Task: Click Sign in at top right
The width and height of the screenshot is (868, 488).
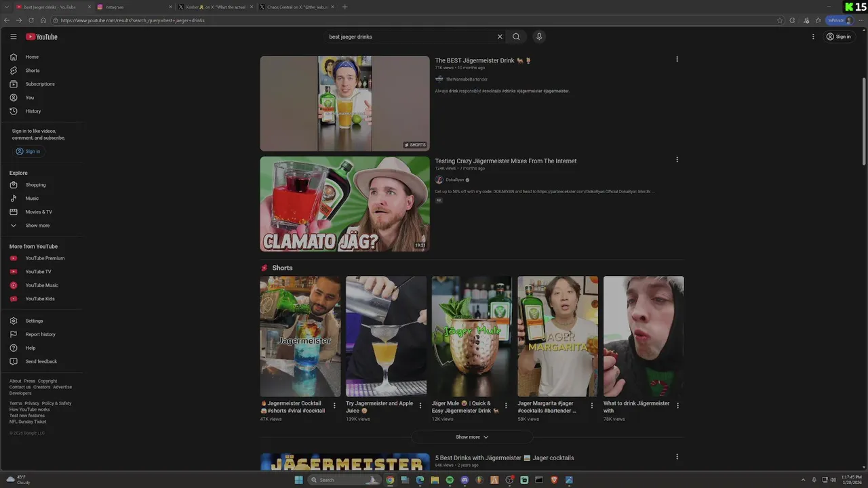Action: tap(838, 37)
